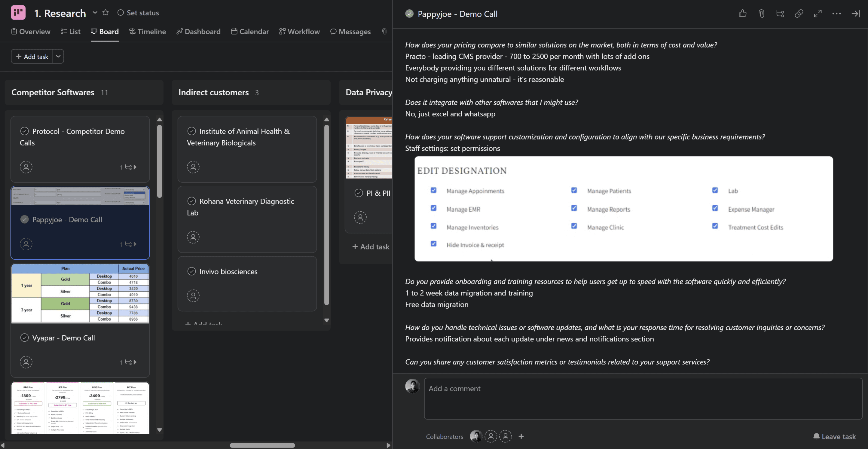Click Set status button
This screenshot has width=868, height=449.
(x=138, y=13)
